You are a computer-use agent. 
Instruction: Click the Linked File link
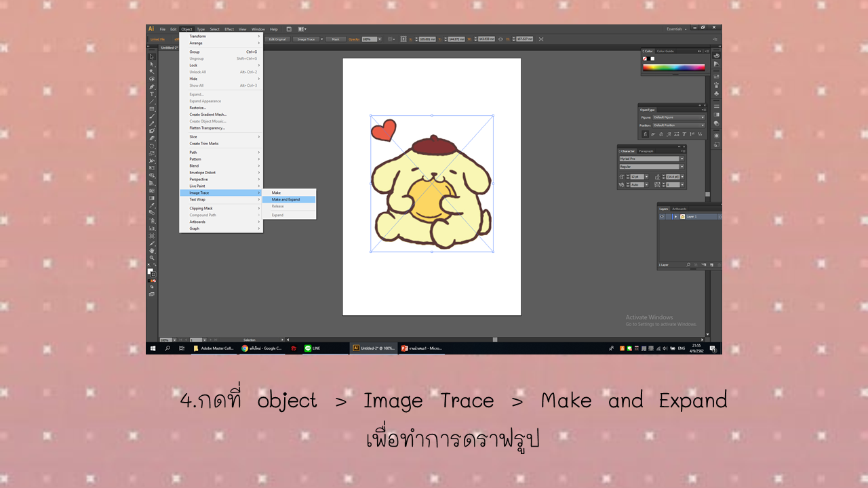tap(157, 39)
